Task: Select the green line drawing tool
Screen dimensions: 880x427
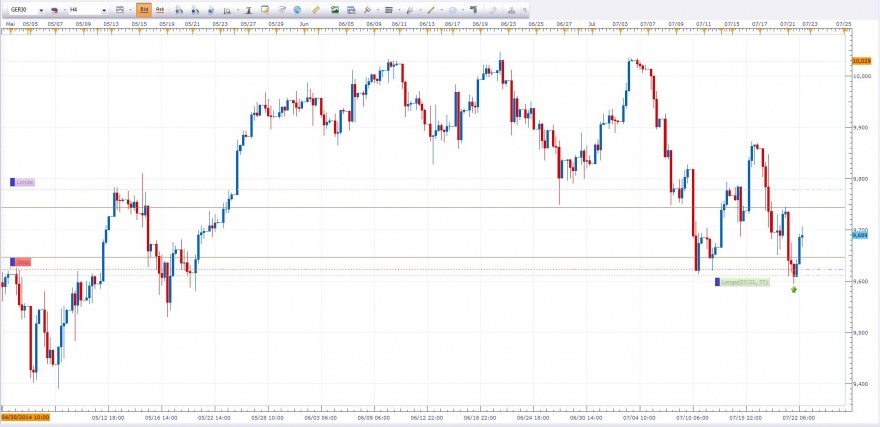Action: tap(431, 10)
